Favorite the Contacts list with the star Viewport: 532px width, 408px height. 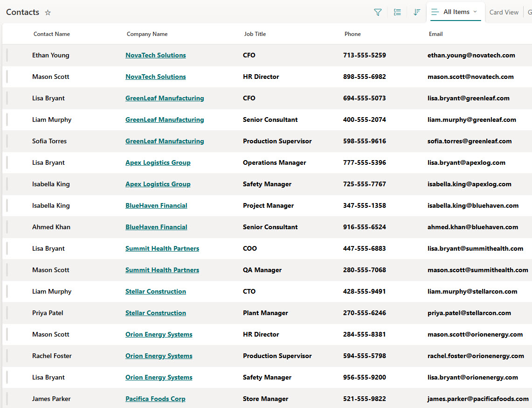pyautogui.click(x=48, y=13)
